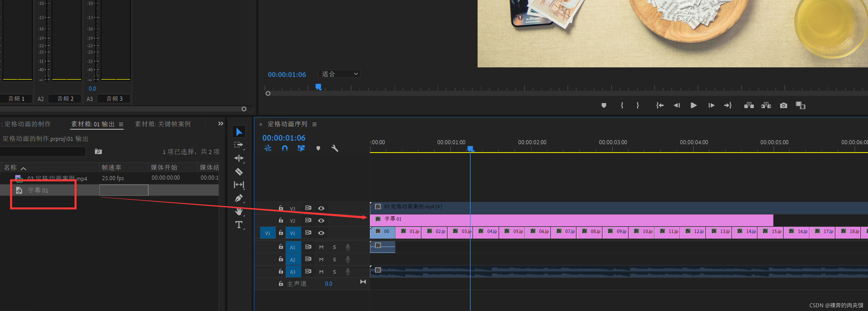Select the Pen tool
This screenshot has height=311, width=868.
click(239, 198)
